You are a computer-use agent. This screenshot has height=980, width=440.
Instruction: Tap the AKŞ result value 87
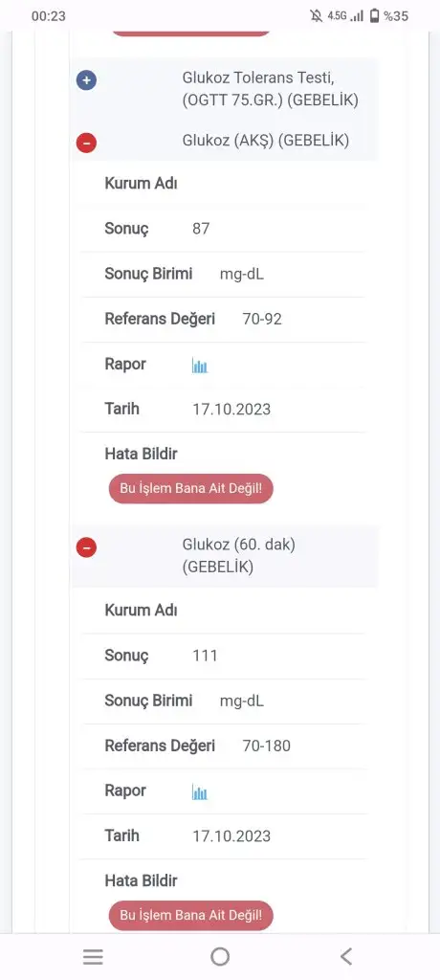tap(201, 229)
